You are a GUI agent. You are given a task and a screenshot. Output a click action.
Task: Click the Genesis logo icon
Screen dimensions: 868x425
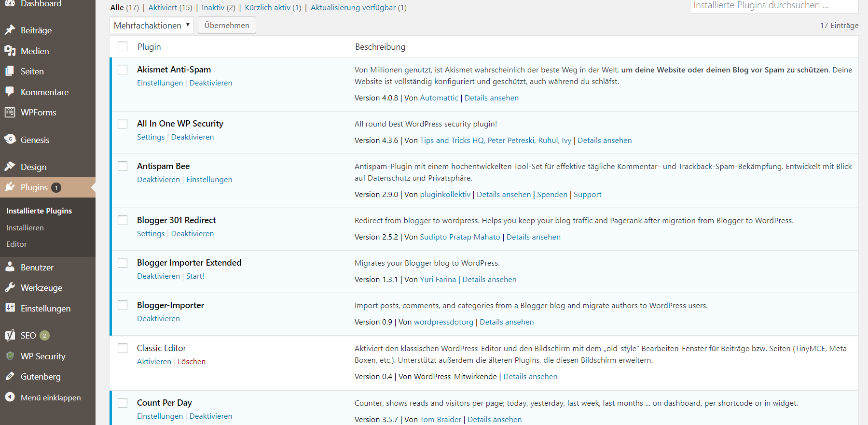coord(10,140)
